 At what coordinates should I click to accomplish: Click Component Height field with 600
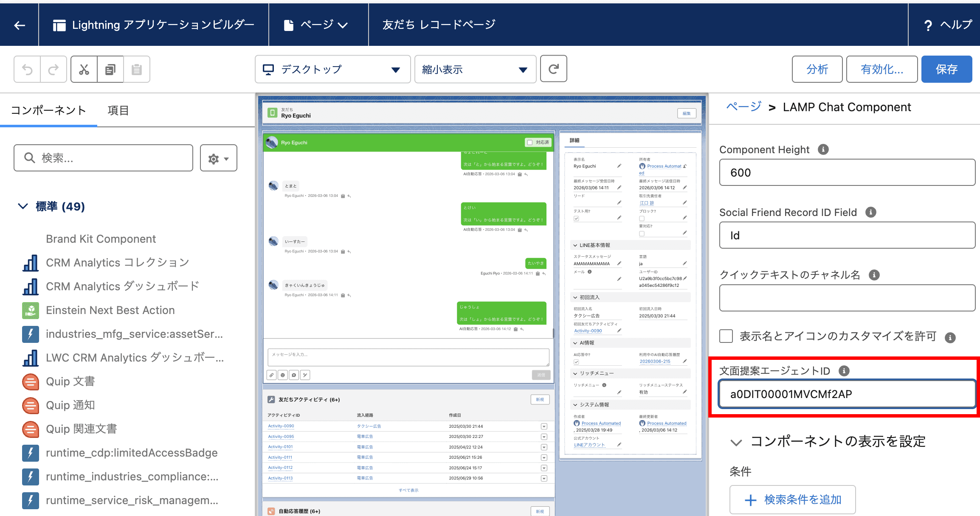point(847,172)
